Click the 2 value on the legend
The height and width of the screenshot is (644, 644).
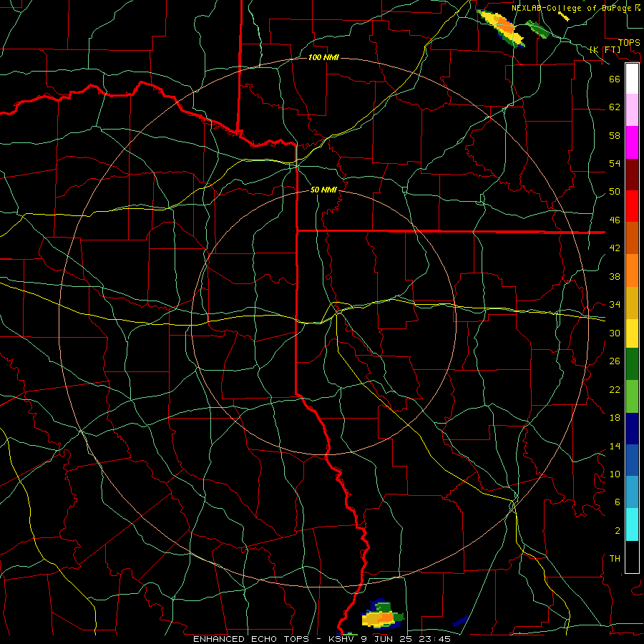(617, 531)
